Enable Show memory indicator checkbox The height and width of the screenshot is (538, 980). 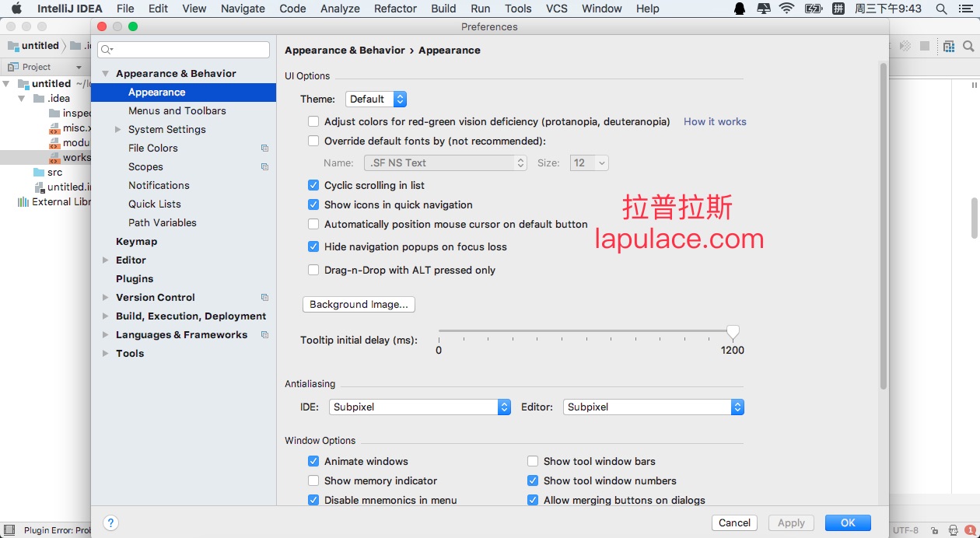(x=313, y=480)
